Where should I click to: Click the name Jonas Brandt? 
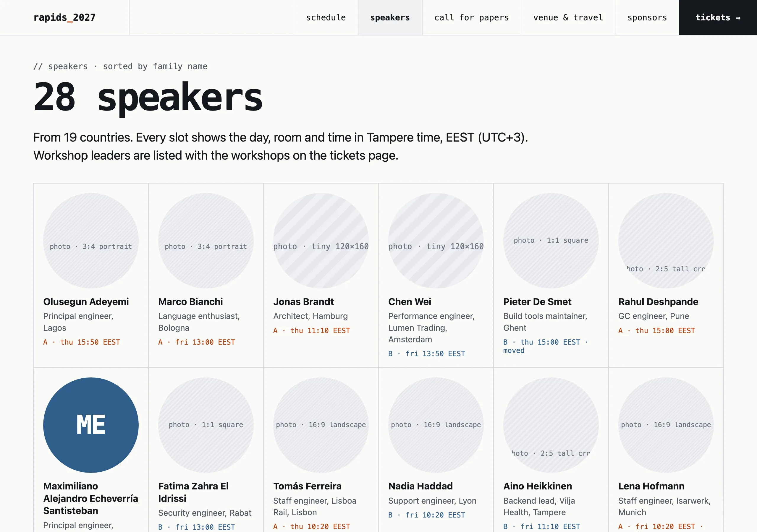tap(303, 301)
